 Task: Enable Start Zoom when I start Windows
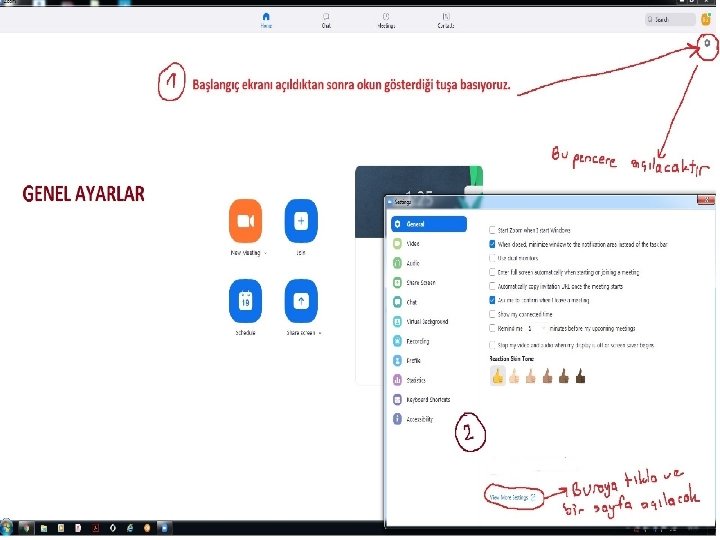click(x=492, y=230)
